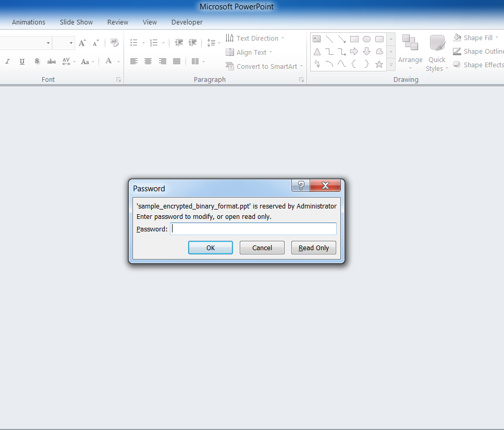Click the help question mark in Password dialog
The height and width of the screenshot is (430, 504).
(x=300, y=186)
